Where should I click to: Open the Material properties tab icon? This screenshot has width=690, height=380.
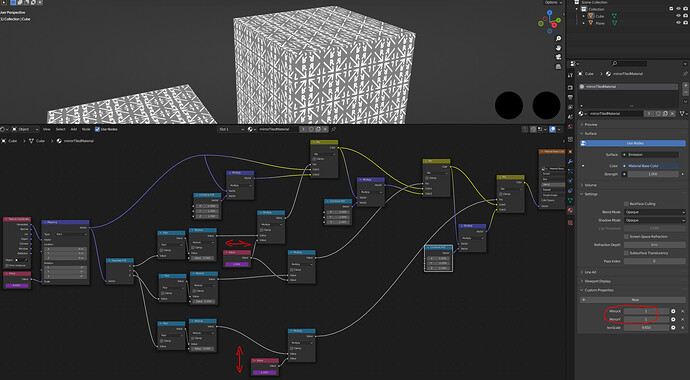pos(571,210)
